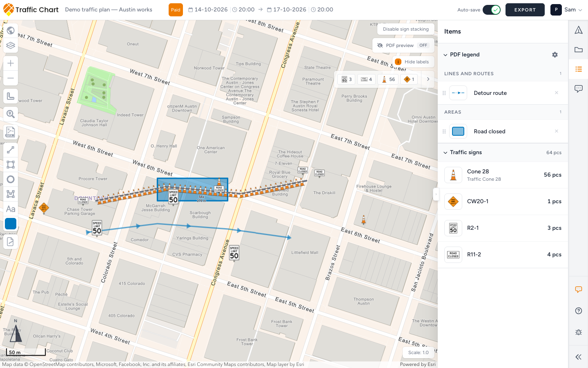Image resolution: width=588 pixels, height=368 pixels.
Task: Open the comments sidebar tab
Action: coord(579,89)
